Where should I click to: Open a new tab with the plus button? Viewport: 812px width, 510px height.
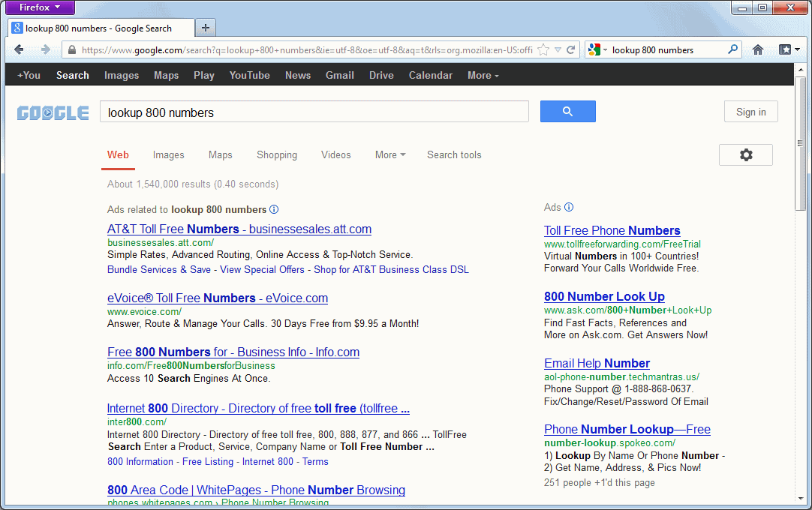tap(206, 28)
